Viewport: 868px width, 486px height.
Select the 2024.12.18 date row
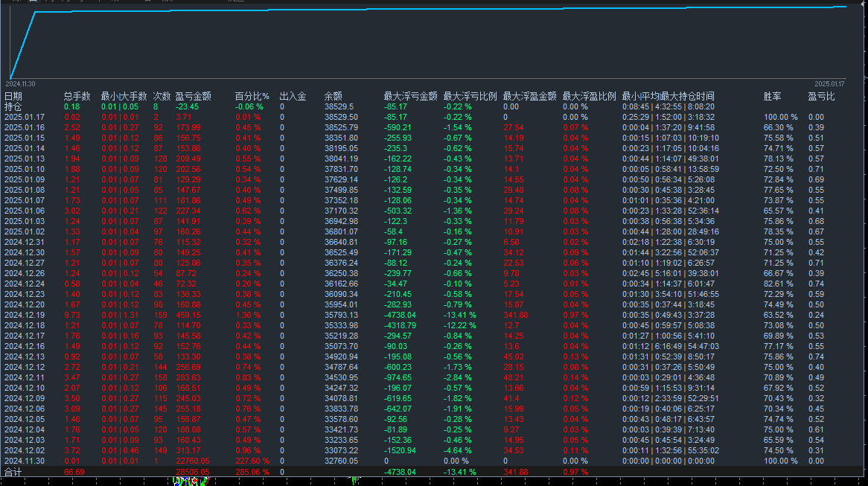coord(25,325)
